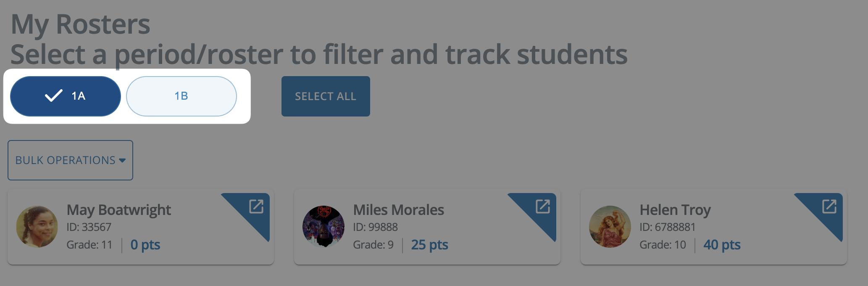
Task: Click May Boatwright's 0 pts value
Action: (145, 245)
